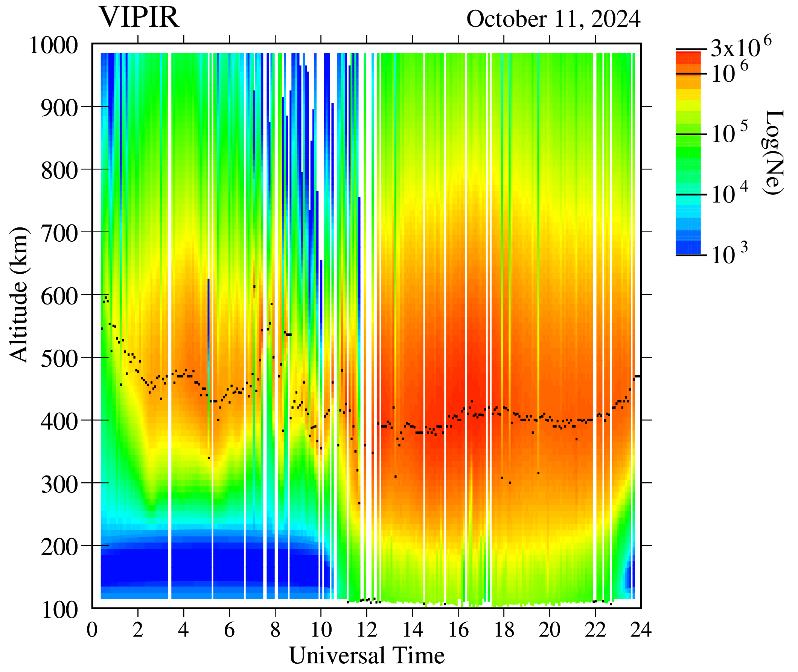Click the Log(Ne) colorbar label
The width and height of the screenshot is (798, 672).
click(773, 152)
